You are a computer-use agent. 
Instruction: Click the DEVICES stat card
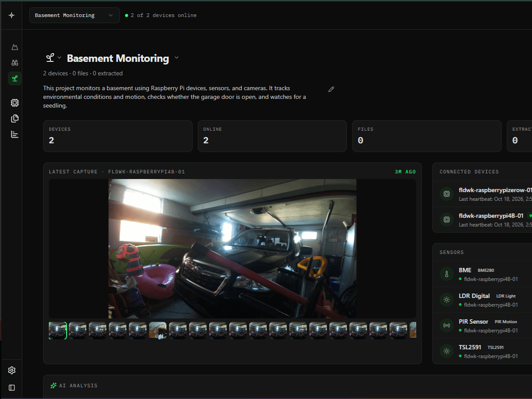point(118,136)
